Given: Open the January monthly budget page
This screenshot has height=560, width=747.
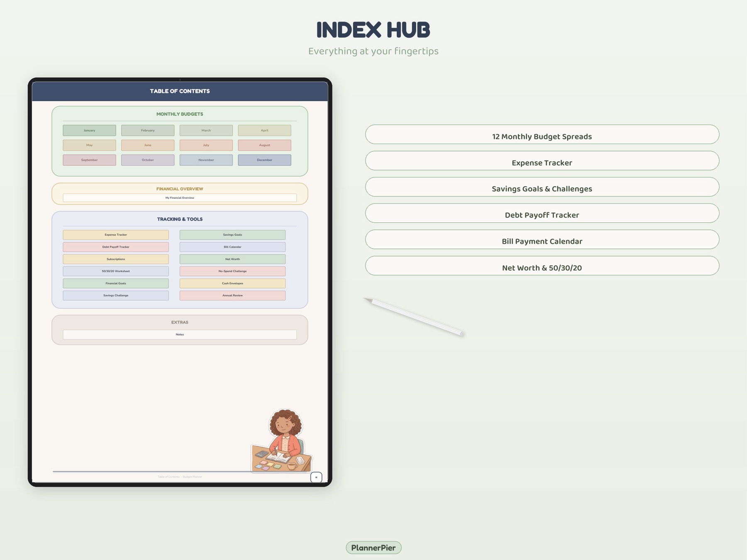Looking at the screenshot, I should click(89, 130).
